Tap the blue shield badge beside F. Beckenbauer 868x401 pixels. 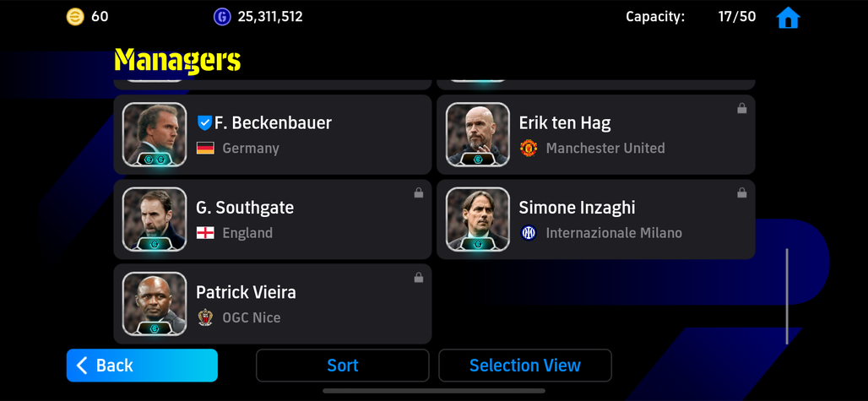[x=205, y=122]
